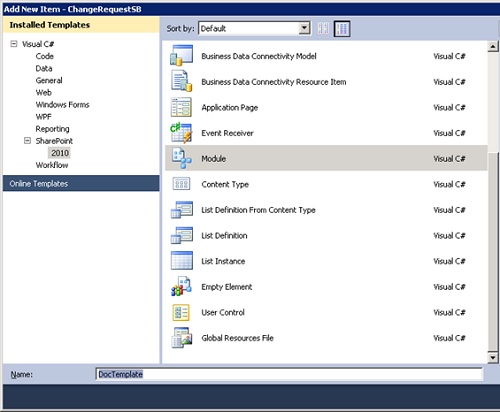Select the Global Resources File template
The image size is (500, 412).
coord(326,338)
